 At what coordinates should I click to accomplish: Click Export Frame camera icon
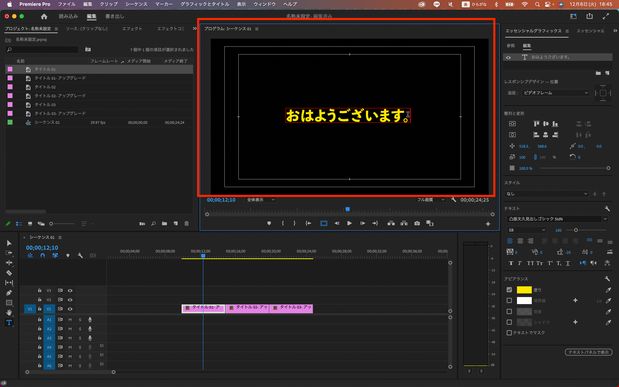[417, 224]
